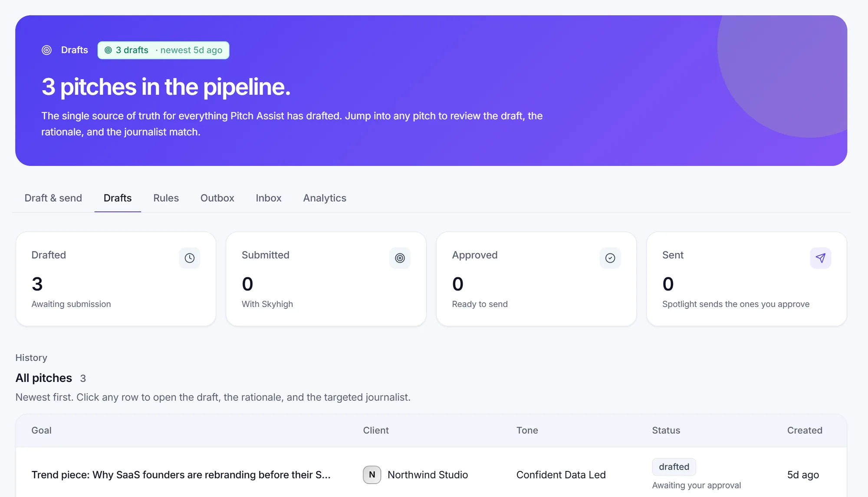Image resolution: width=868 pixels, height=497 pixels.
Task: Select the Drafts tab
Action: point(118,198)
